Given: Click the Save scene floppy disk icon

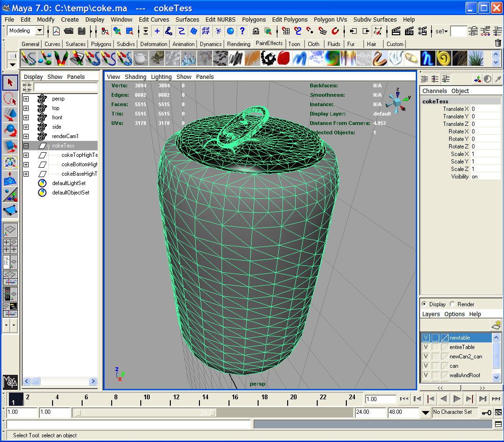Looking at the screenshot, I should point(82,31).
